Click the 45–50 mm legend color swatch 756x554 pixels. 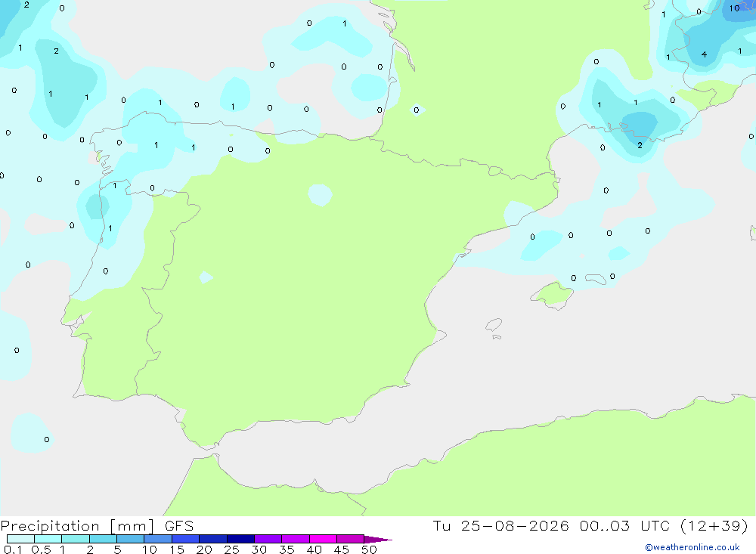tap(351, 539)
